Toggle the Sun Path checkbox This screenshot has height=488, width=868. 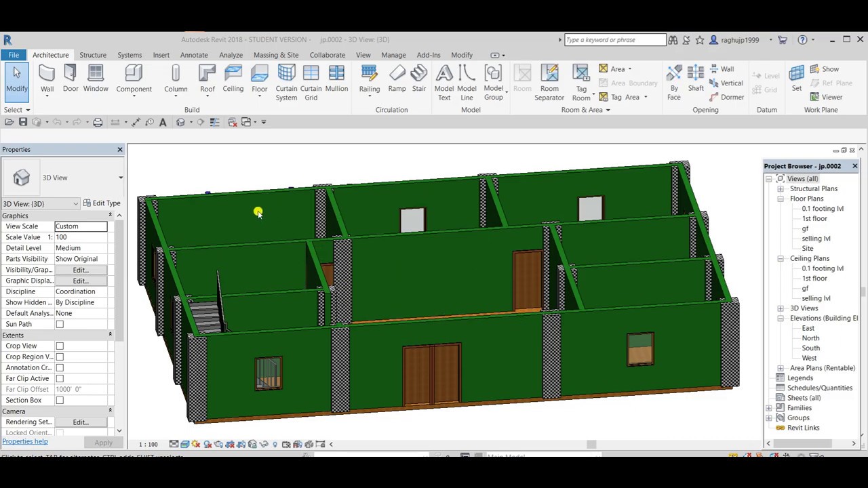point(60,324)
